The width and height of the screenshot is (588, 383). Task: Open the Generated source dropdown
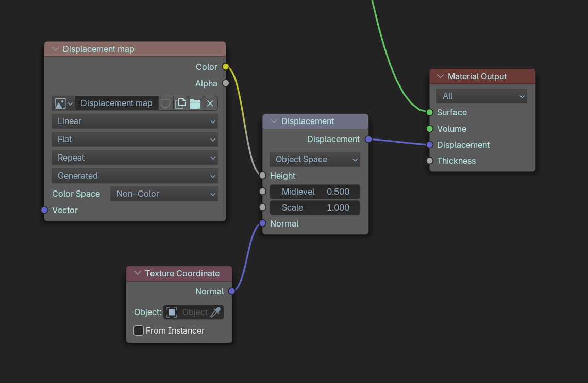tap(135, 176)
